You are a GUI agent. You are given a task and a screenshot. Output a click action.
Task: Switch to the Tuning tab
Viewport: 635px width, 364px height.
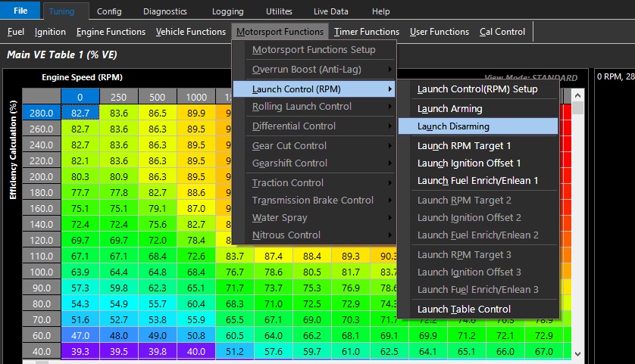[61, 11]
